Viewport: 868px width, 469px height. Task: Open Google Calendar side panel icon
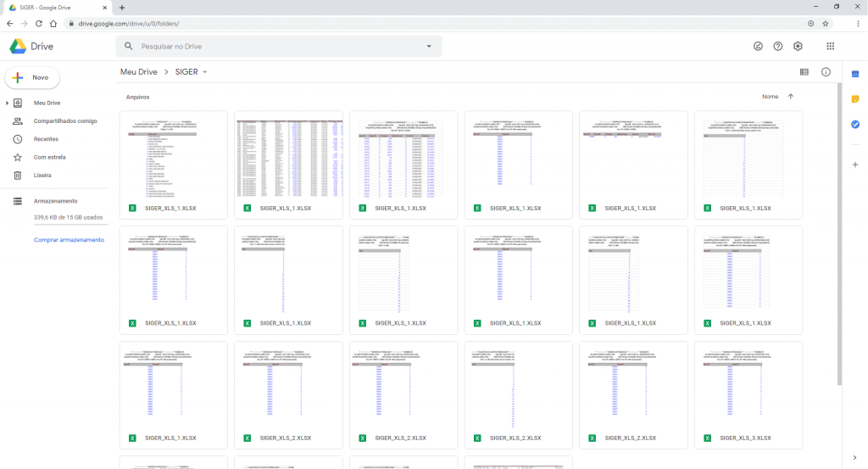pos(855,74)
